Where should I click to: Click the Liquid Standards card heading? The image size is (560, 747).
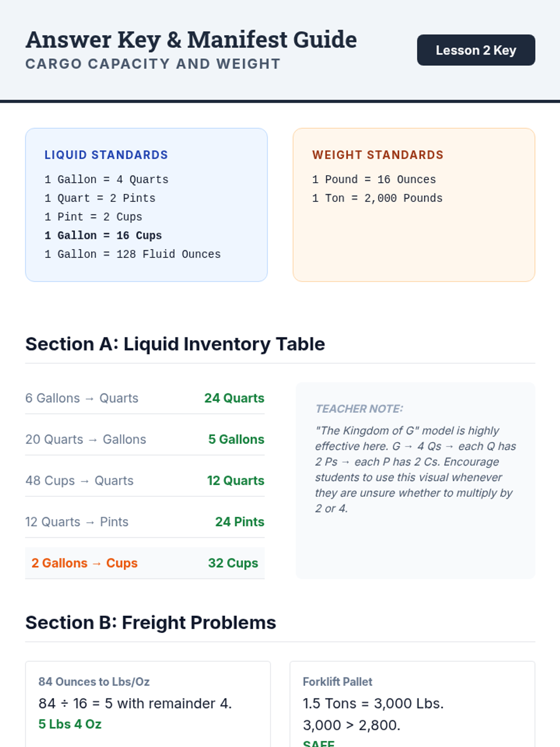(106, 155)
